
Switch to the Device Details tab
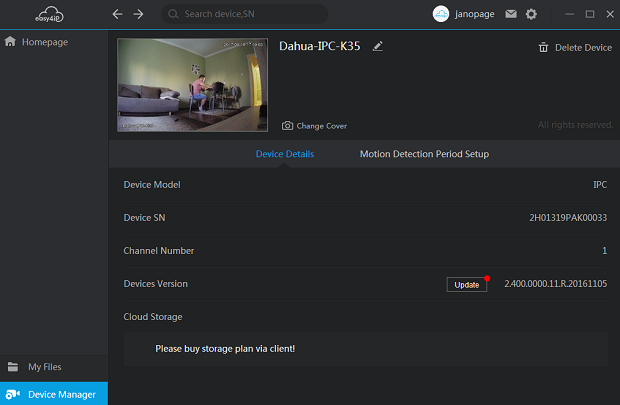click(284, 154)
